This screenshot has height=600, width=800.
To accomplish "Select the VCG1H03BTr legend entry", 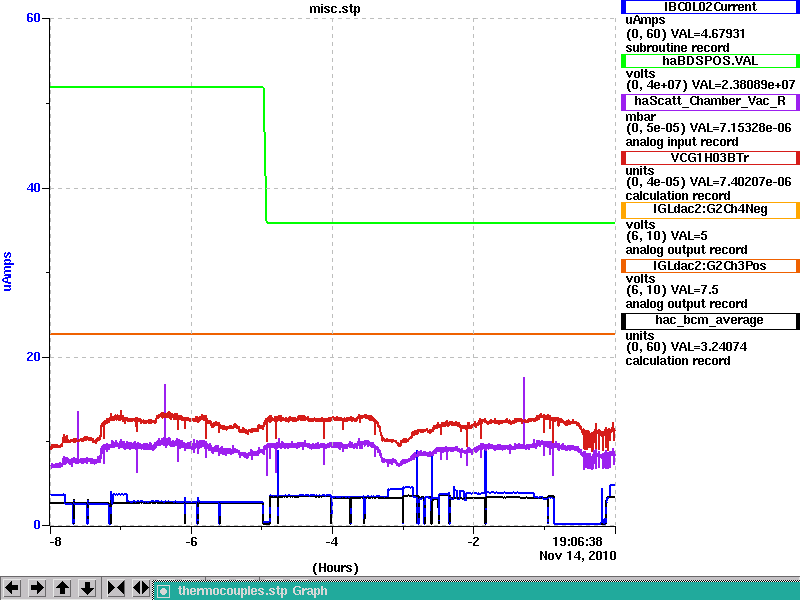I will pos(710,158).
